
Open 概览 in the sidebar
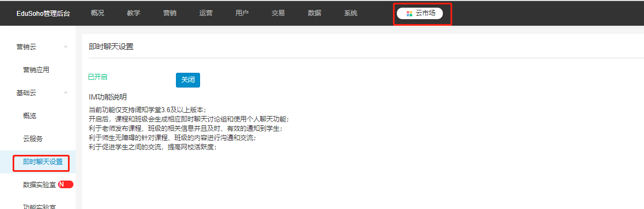[x=30, y=116]
